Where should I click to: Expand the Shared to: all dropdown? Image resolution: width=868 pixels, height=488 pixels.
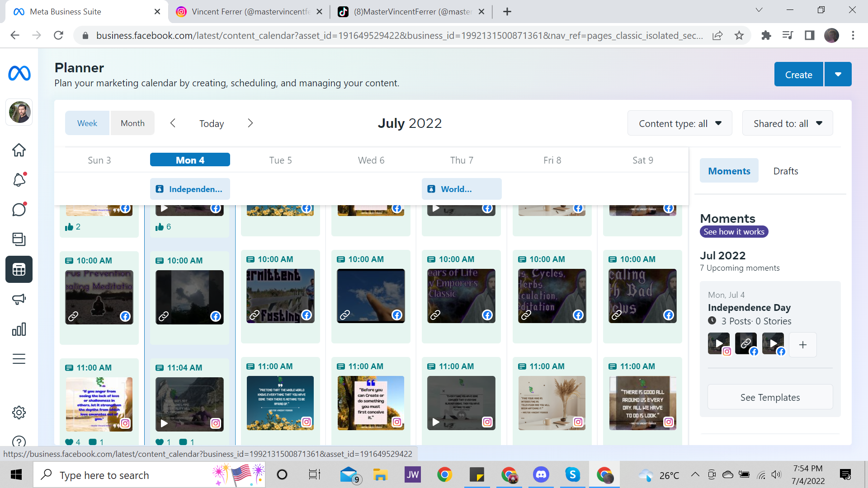tap(787, 123)
